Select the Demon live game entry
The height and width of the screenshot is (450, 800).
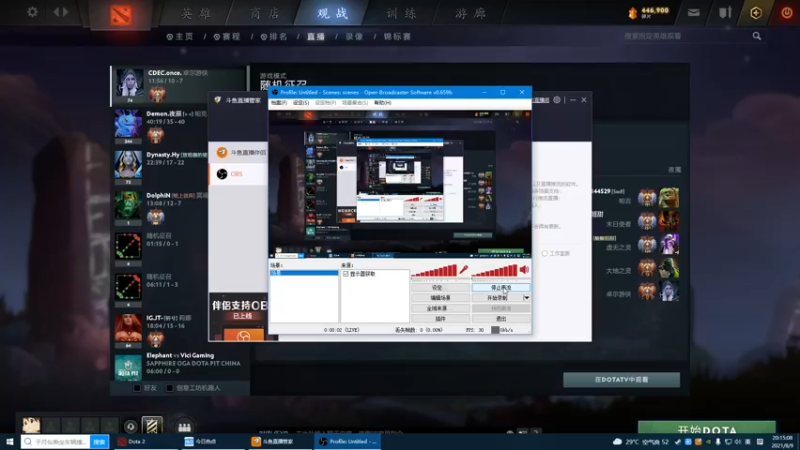[x=179, y=127]
